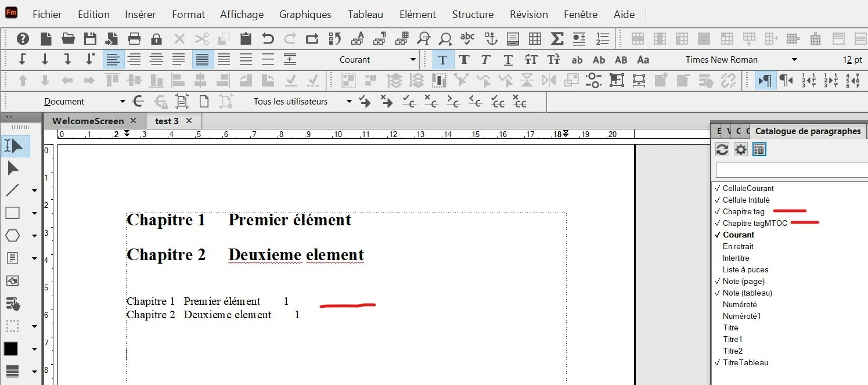Toggle the highlighted single line spacing button

[203, 59]
